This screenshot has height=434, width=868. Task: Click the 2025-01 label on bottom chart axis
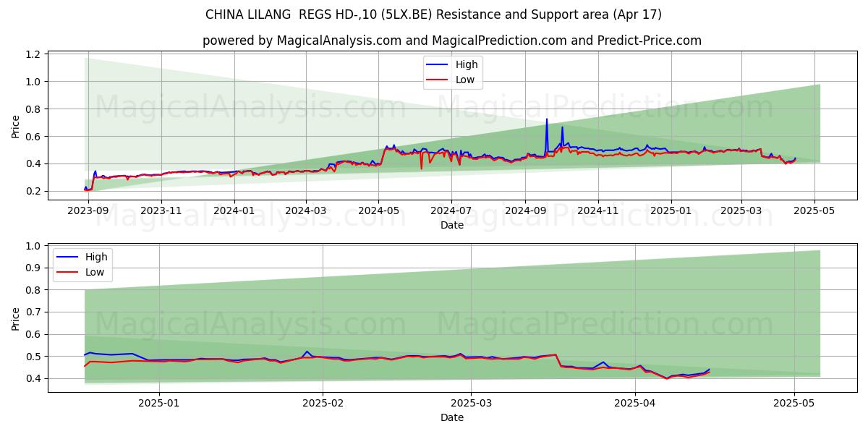[158, 404]
